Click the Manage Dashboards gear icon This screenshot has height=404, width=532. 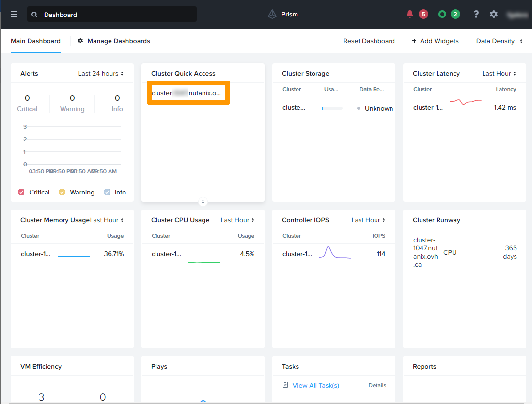[x=80, y=41]
